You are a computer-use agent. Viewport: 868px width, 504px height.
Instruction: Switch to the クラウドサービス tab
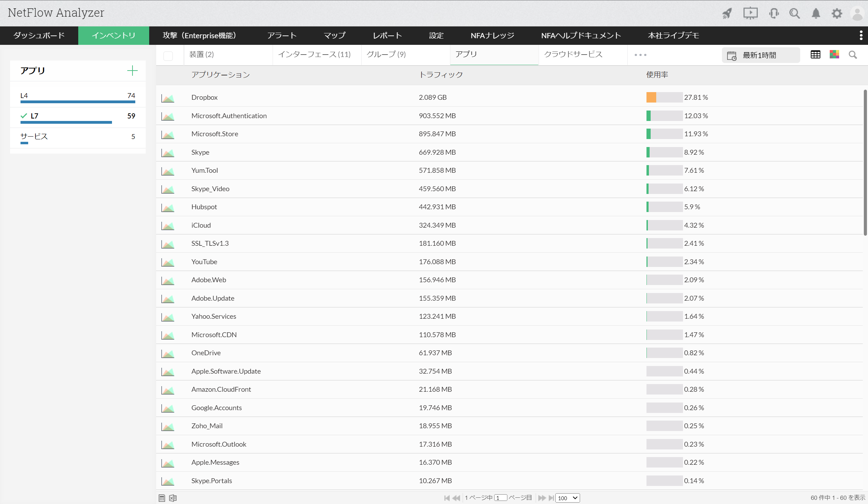tap(573, 54)
